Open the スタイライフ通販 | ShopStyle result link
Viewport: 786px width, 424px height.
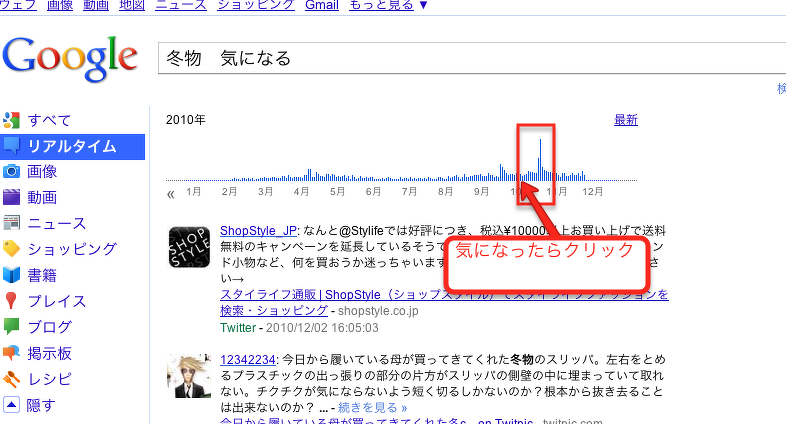pyautogui.click(x=444, y=302)
